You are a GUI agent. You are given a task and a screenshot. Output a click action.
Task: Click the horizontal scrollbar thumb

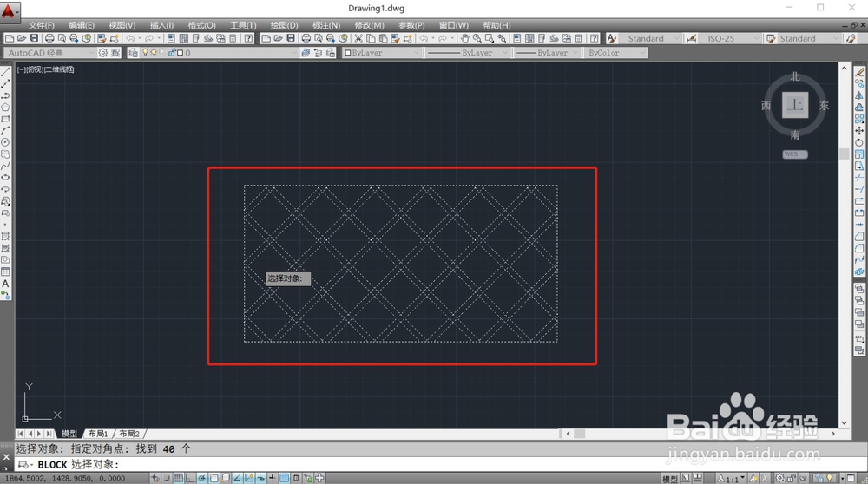(580, 434)
